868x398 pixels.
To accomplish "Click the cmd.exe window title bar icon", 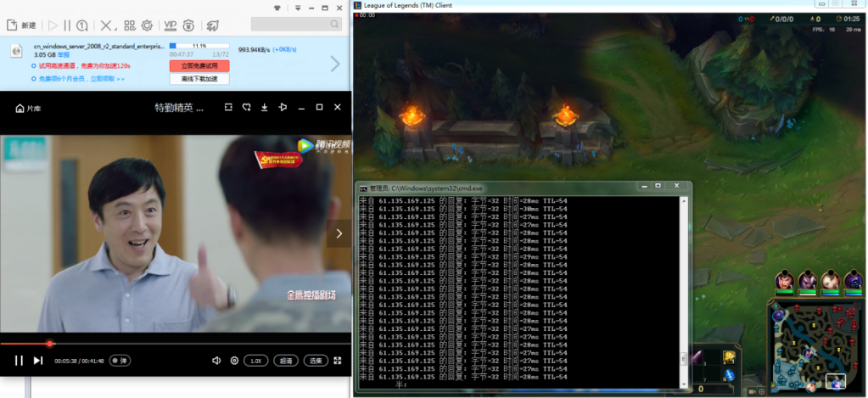I will [363, 188].
